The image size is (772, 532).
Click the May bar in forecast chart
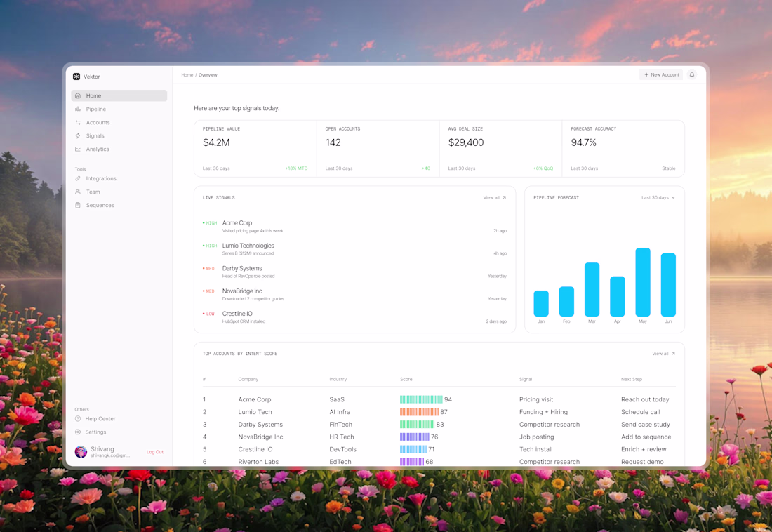click(643, 281)
